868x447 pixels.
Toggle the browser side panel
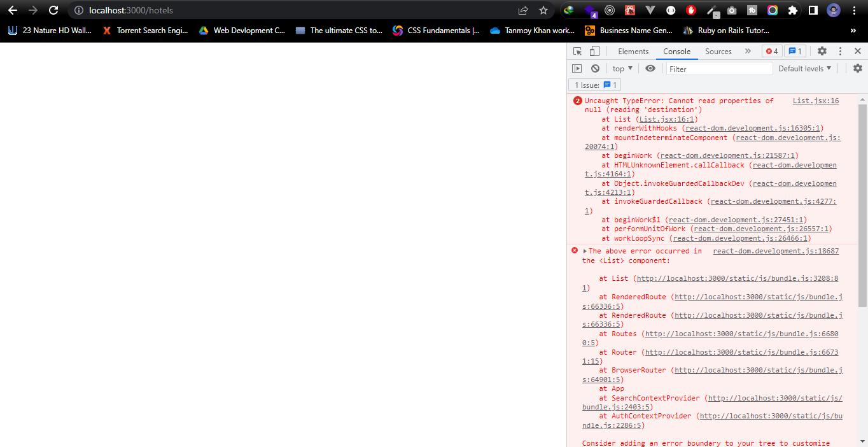[813, 10]
